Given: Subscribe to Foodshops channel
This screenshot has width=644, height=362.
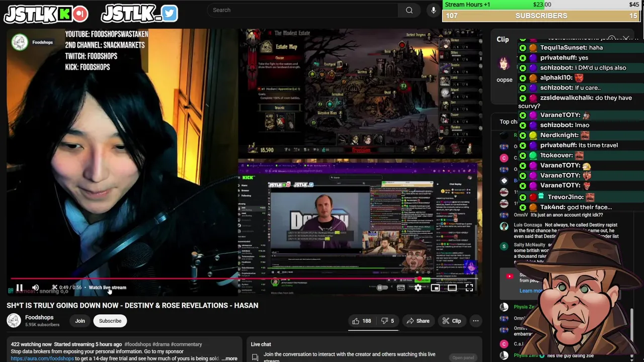Looking at the screenshot, I should click(x=110, y=321).
